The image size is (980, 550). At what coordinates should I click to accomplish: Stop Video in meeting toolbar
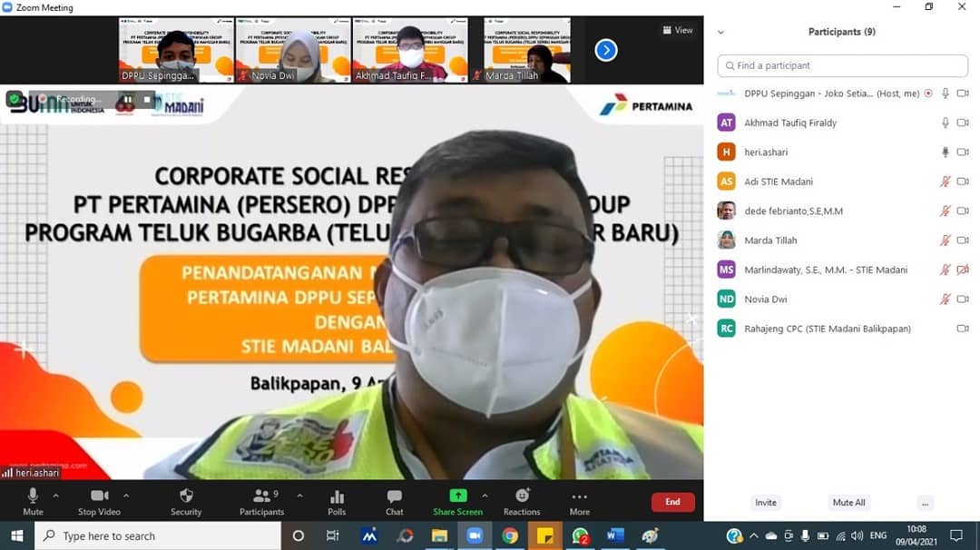click(x=99, y=502)
